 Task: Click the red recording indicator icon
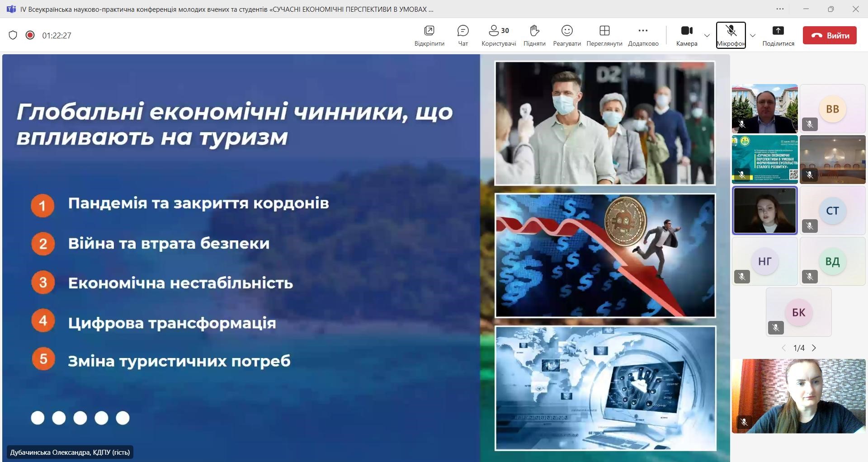pos(30,35)
